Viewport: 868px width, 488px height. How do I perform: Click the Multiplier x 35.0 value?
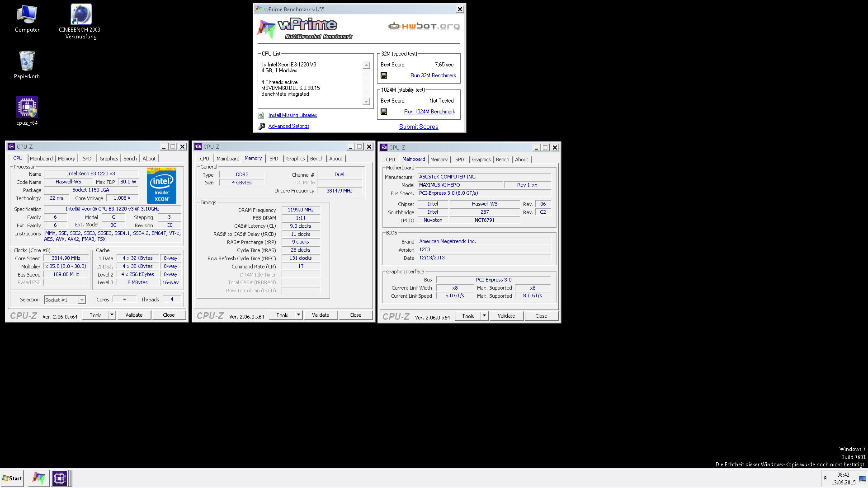click(x=66, y=266)
